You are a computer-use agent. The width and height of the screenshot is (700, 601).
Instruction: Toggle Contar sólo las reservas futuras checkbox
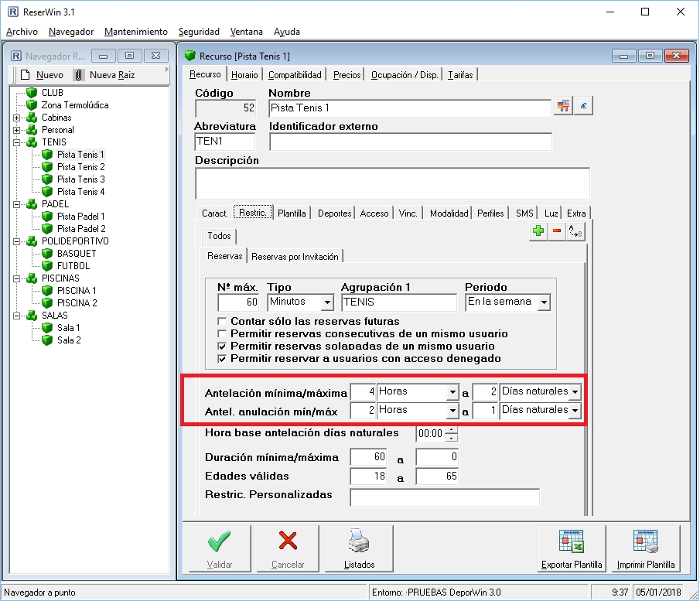pyautogui.click(x=222, y=321)
